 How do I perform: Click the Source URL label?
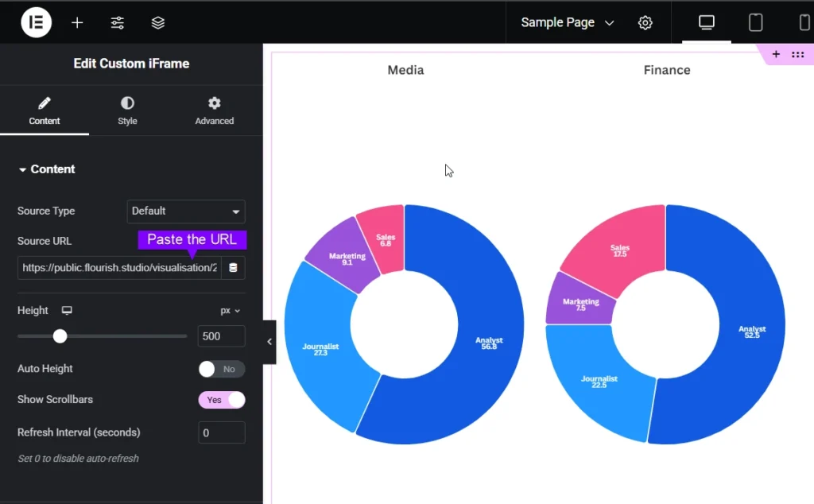(x=45, y=241)
